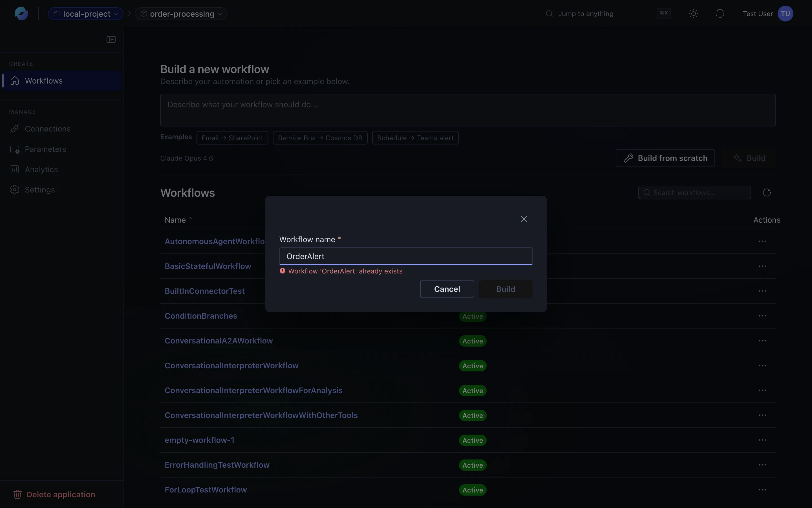Open actions menu for ConversationalInterpreterWorkflow row

click(762, 365)
